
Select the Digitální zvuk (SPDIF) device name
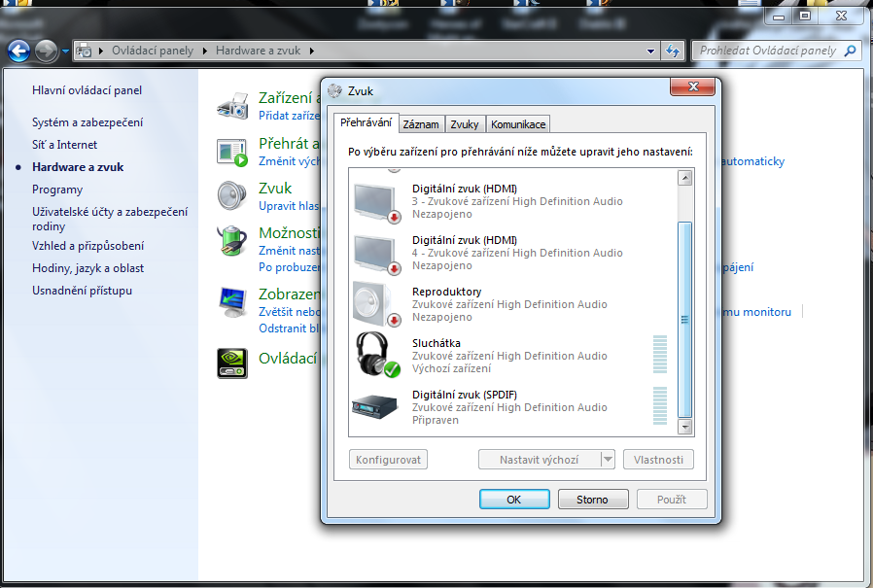[465, 395]
